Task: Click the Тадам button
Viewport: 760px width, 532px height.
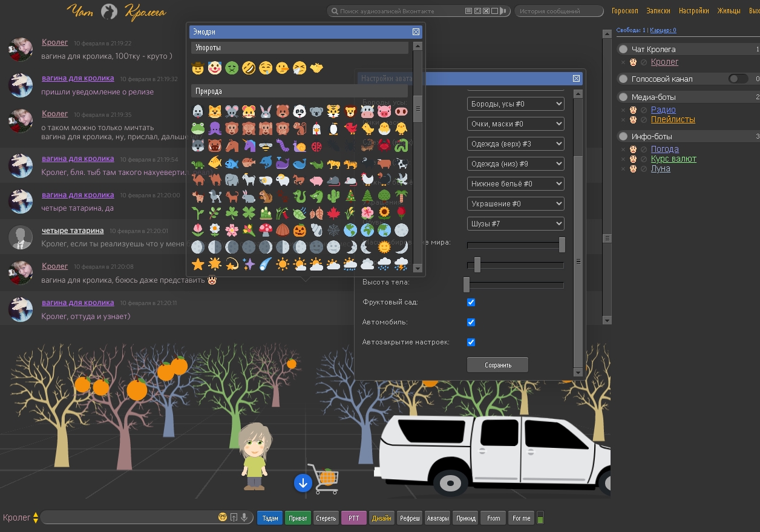Action: coord(270,518)
